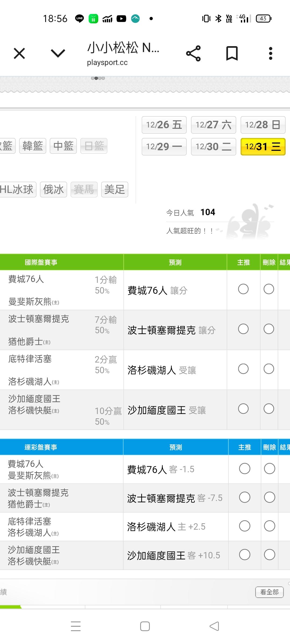Expand the downward chevron beside page title

(x=58, y=53)
